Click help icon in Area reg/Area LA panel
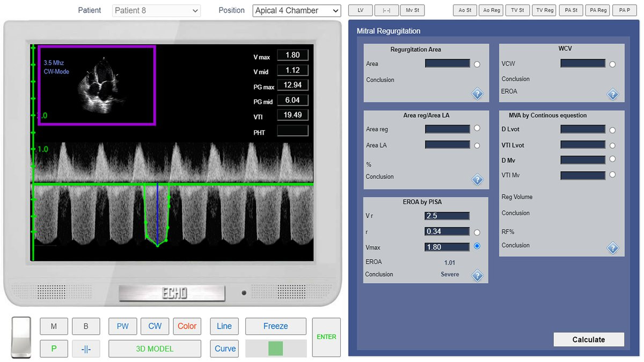The height and width of the screenshot is (362, 644). [x=477, y=180]
